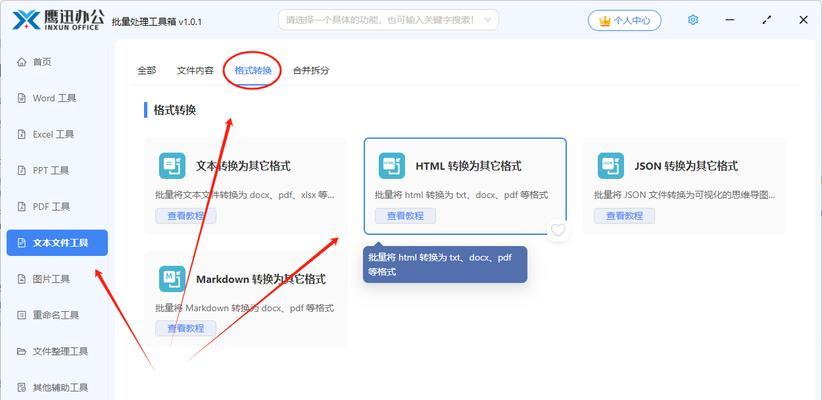Screen dimensions: 822x400
Task: Click the Markdown 转换为其它格式 card icon
Action: click(172, 279)
